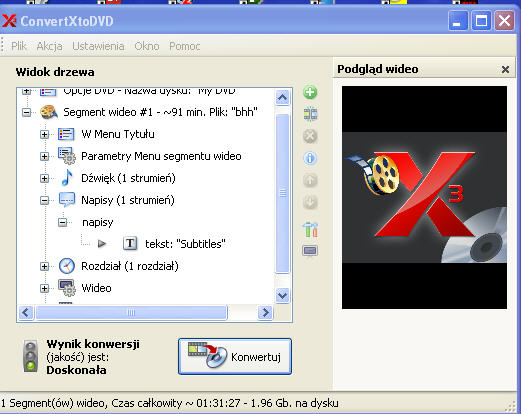Click the monitor gear icon beside Wideo

pyautogui.click(x=67, y=288)
